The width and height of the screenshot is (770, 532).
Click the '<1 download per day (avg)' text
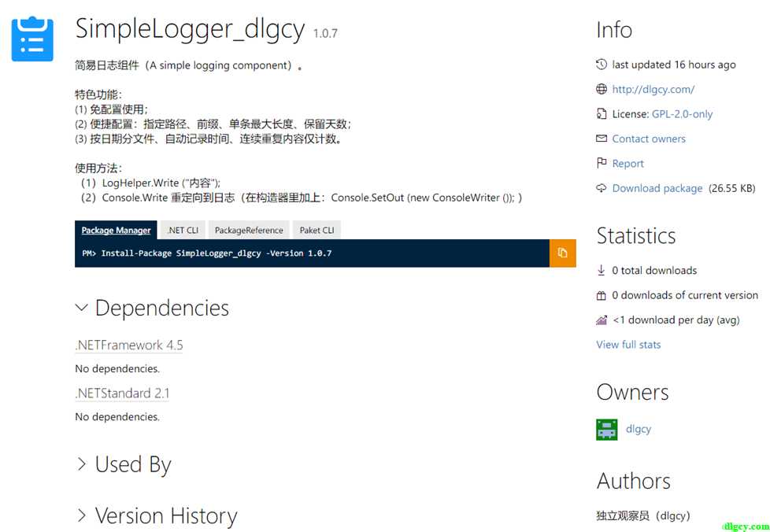coord(676,320)
